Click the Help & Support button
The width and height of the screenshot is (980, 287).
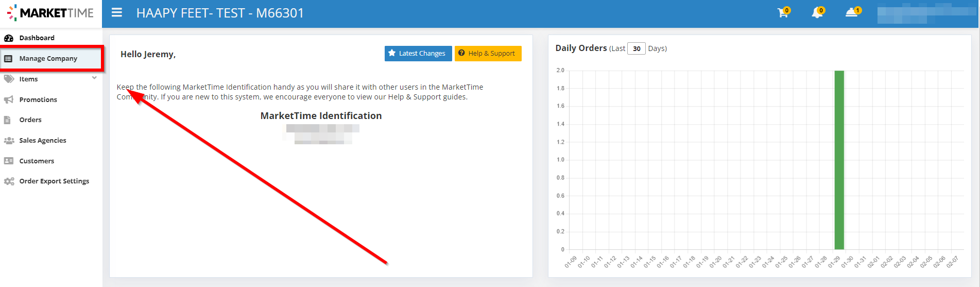click(x=488, y=54)
